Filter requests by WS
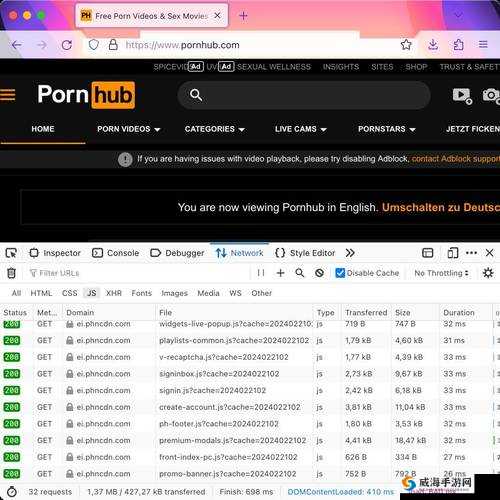Image resolution: width=500 pixels, height=500 pixels. click(x=235, y=293)
